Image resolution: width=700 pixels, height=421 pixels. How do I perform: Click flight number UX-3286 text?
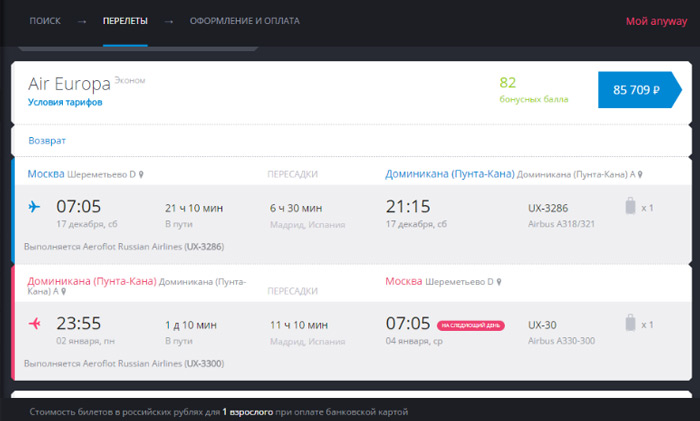[548, 208]
